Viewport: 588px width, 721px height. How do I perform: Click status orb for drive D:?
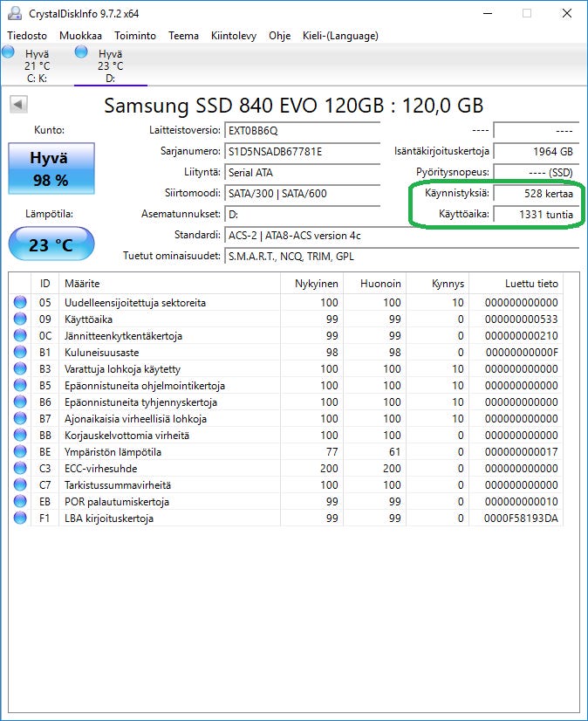pos(81,51)
